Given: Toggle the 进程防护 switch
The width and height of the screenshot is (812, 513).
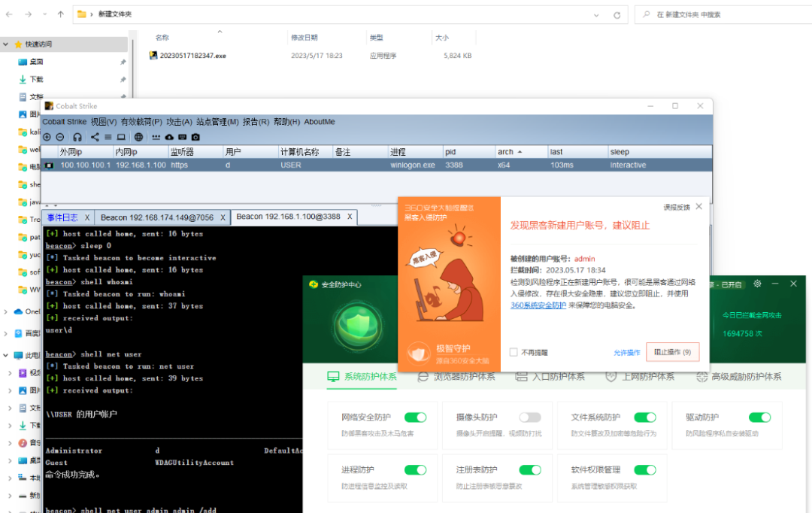Looking at the screenshot, I should coord(415,470).
